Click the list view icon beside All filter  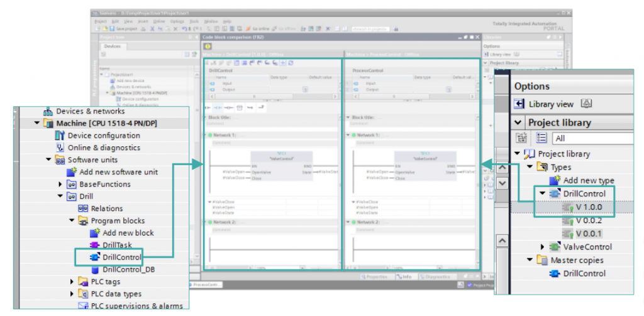coord(541,138)
